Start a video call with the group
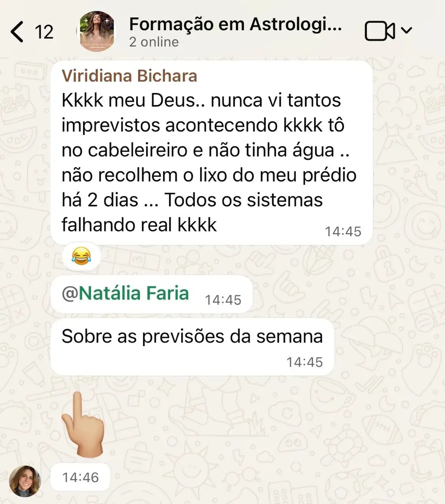Screen dimensions: 445x504 point(379,31)
